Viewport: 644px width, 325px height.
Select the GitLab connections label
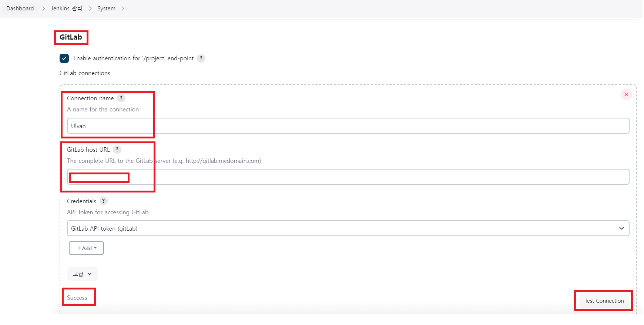coord(85,73)
